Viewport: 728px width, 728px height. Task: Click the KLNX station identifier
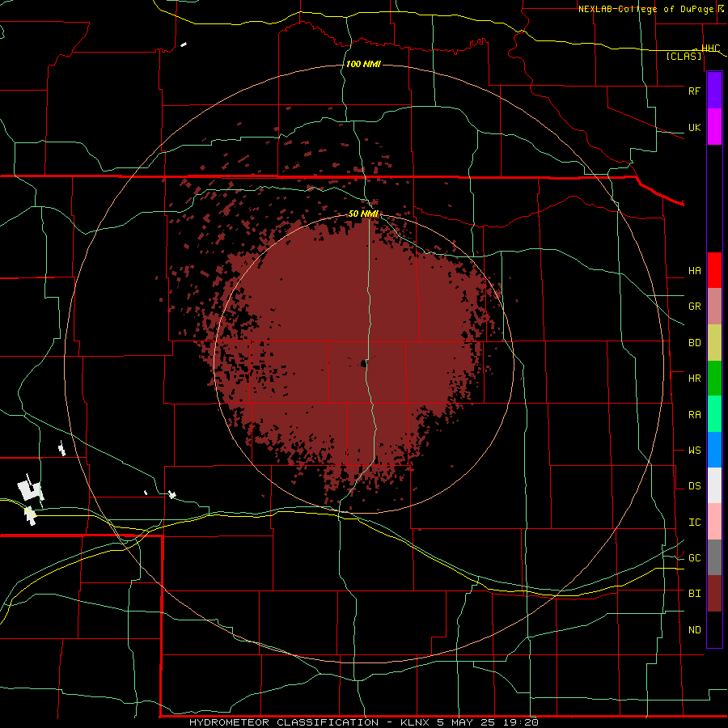tap(415, 722)
